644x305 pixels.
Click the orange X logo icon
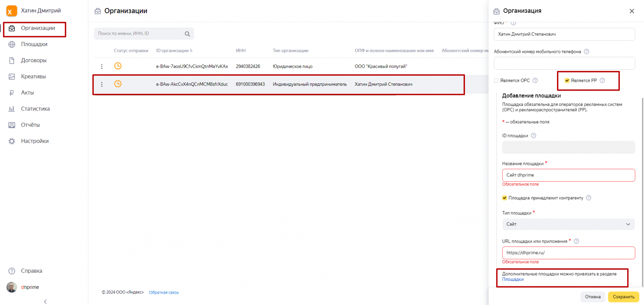pos(12,11)
